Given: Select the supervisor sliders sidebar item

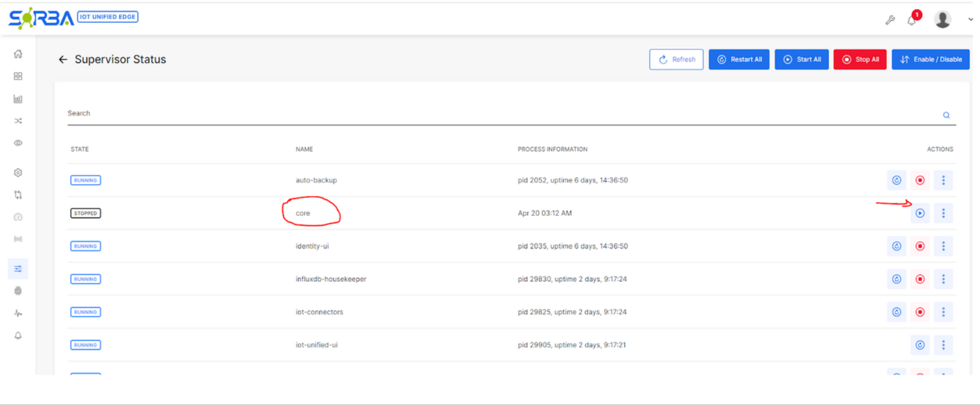Looking at the screenshot, I should [18, 268].
